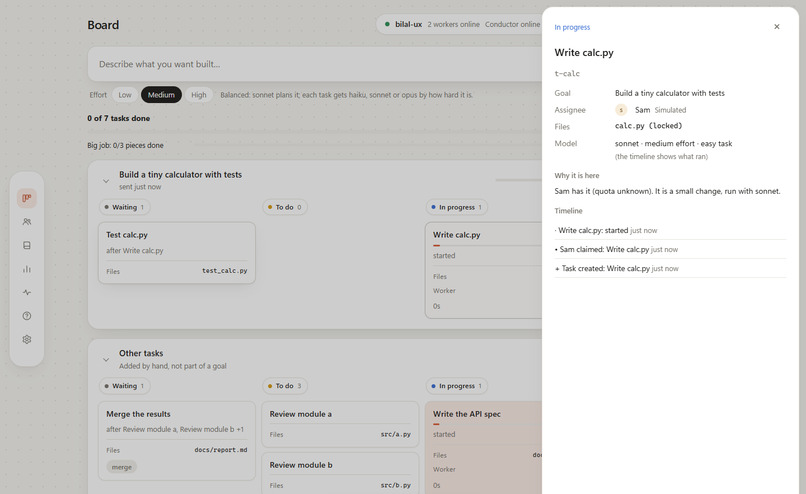Screen dimensions: 806x494
Task: Open the activity pulse icon in sidebar
Action: pyautogui.click(x=27, y=292)
